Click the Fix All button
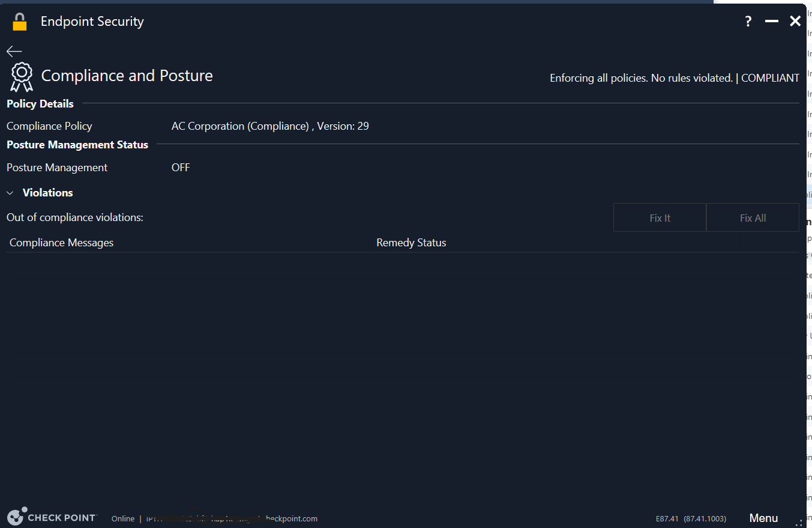 point(753,217)
